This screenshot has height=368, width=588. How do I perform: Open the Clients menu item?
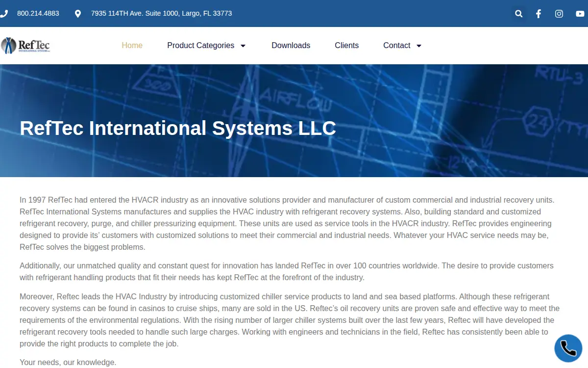347,46
